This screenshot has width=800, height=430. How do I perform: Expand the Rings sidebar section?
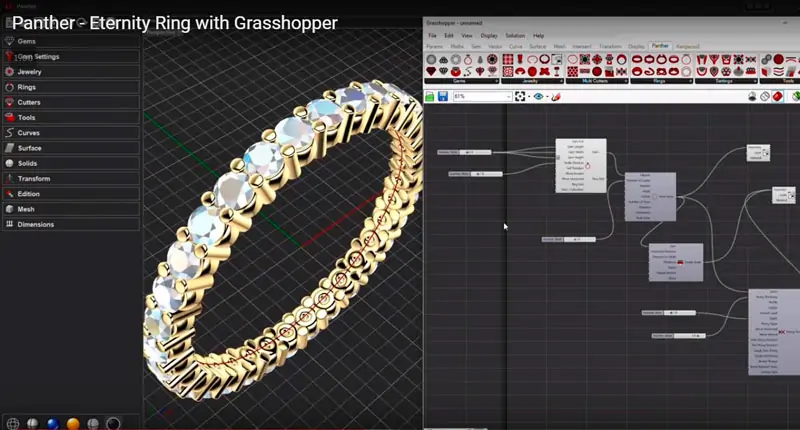[x=71, y=87]
